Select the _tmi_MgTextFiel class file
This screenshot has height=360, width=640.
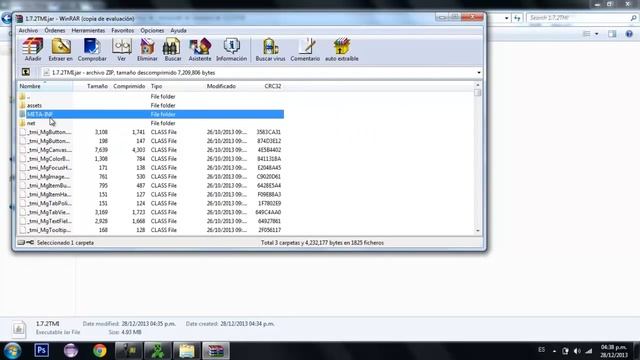click(x=151, y=221)
